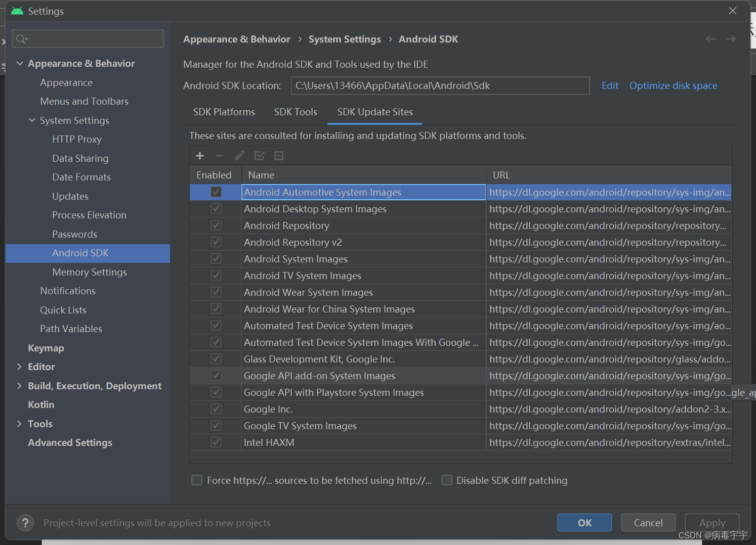756x545 pixels.
Task: Click Appearance & Behavior in breadcrumb
Action: [x=237, y=39]
